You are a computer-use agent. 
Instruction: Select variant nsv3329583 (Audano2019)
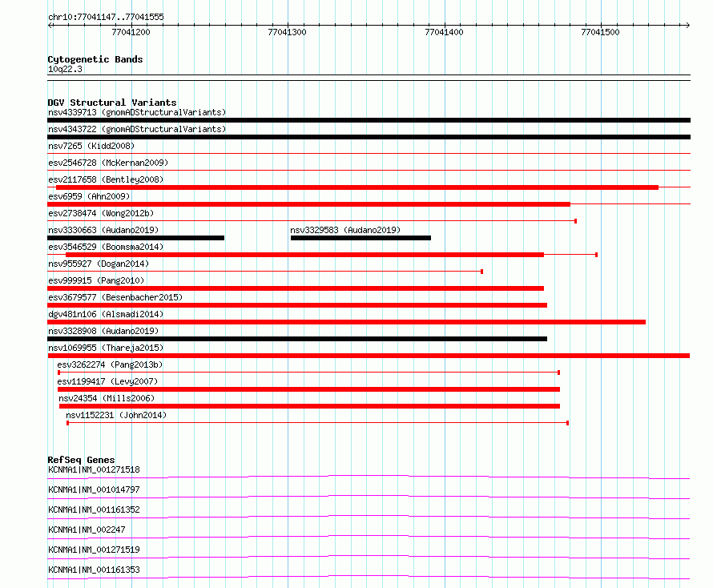tap(345, 230)
